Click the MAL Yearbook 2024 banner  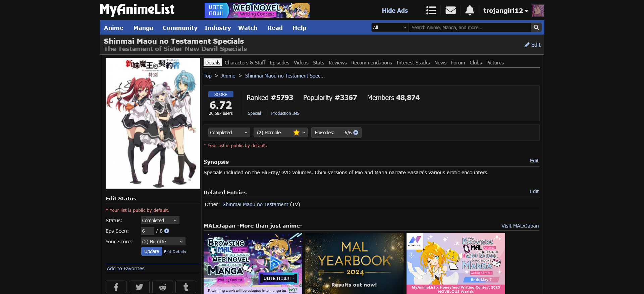tap(354, 263)
